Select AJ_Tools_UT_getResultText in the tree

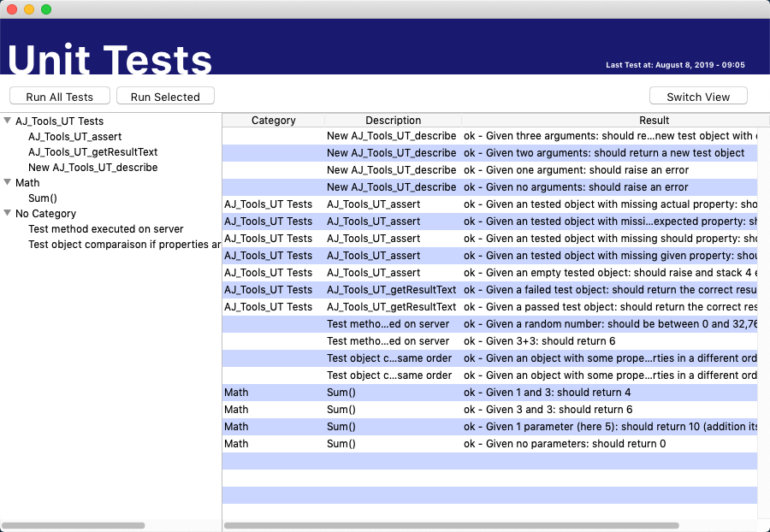click(x=92, y=152)
